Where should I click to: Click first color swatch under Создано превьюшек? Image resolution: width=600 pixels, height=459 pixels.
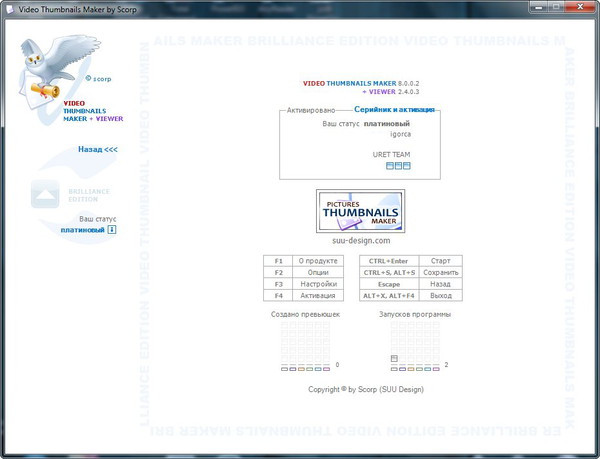click(x=285, y=369)
